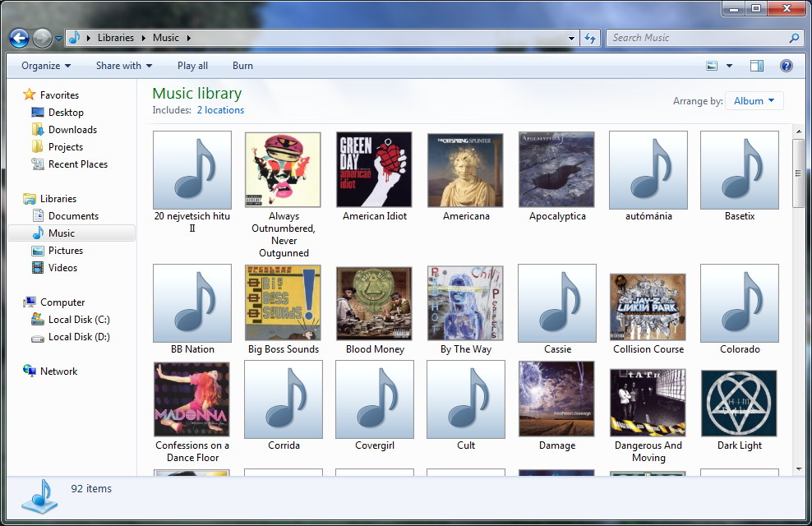The image size is (812, 526).
Task: Select Favorites in the navigation pane
Action: tap(51, 95)
